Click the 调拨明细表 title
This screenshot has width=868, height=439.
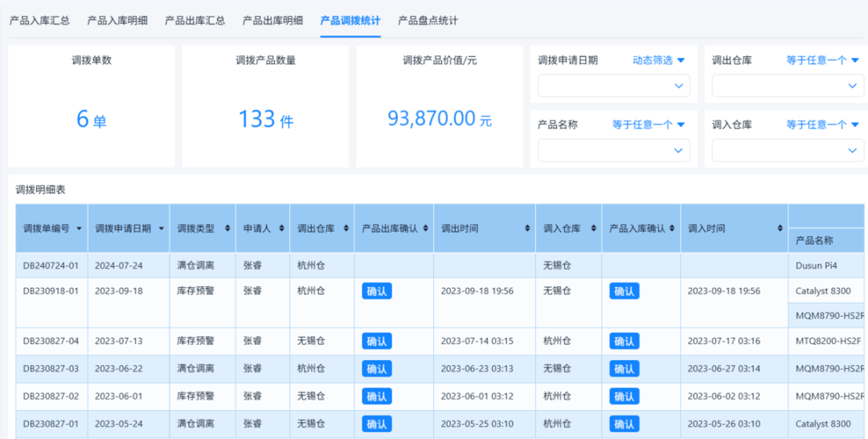tap(40, 190)
